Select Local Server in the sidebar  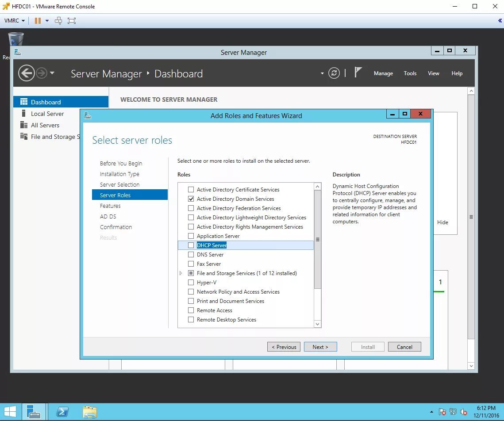click(x=47, y=114)
